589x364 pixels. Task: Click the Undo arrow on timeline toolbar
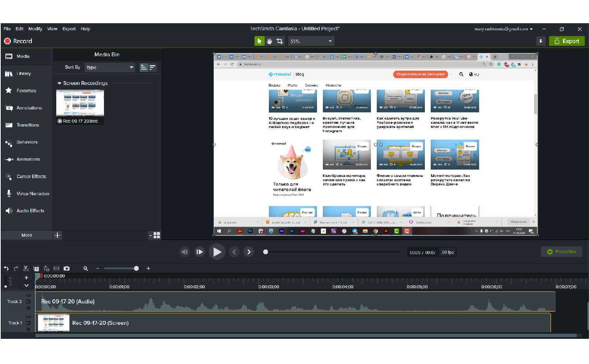pyautogui.click(x=6, y=268)
